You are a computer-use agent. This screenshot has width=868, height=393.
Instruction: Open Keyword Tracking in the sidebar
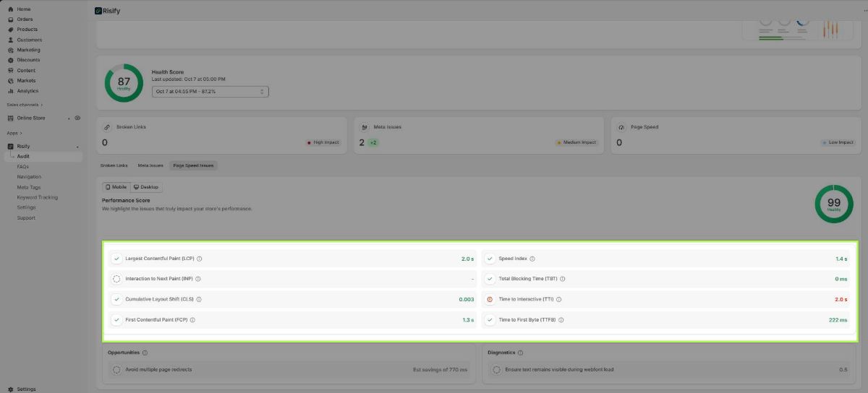pos(38,197)
